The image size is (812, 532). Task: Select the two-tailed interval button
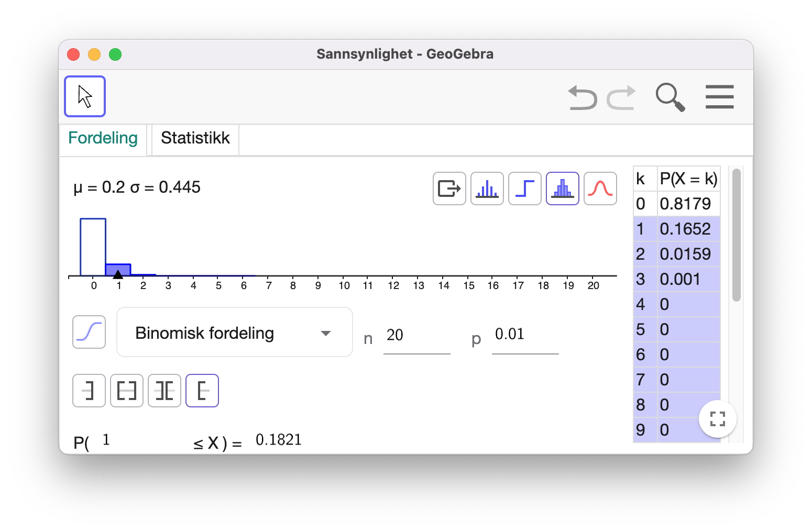tap(164, 391)
